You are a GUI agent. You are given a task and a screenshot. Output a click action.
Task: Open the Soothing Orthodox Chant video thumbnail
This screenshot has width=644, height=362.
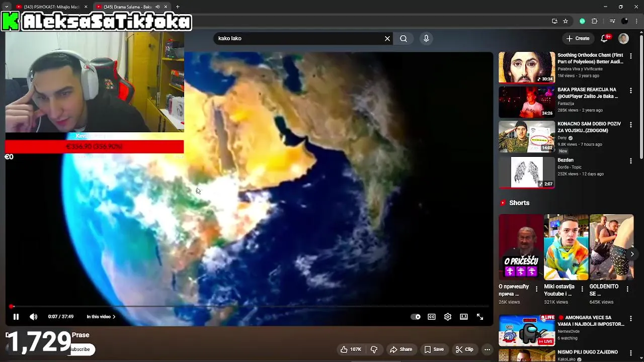pos(526,67)
